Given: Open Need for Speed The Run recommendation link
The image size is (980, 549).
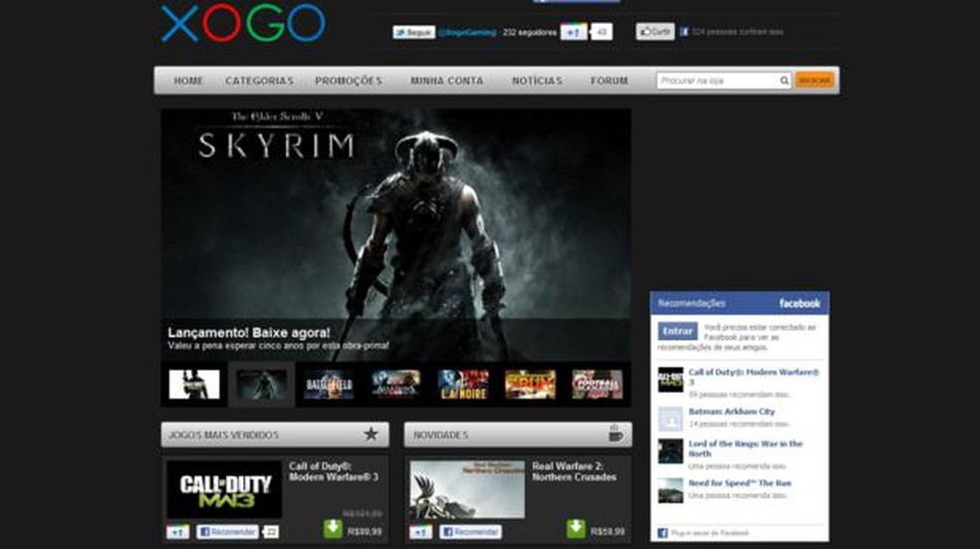Looking at the screenshot, I should coord(740,483).
